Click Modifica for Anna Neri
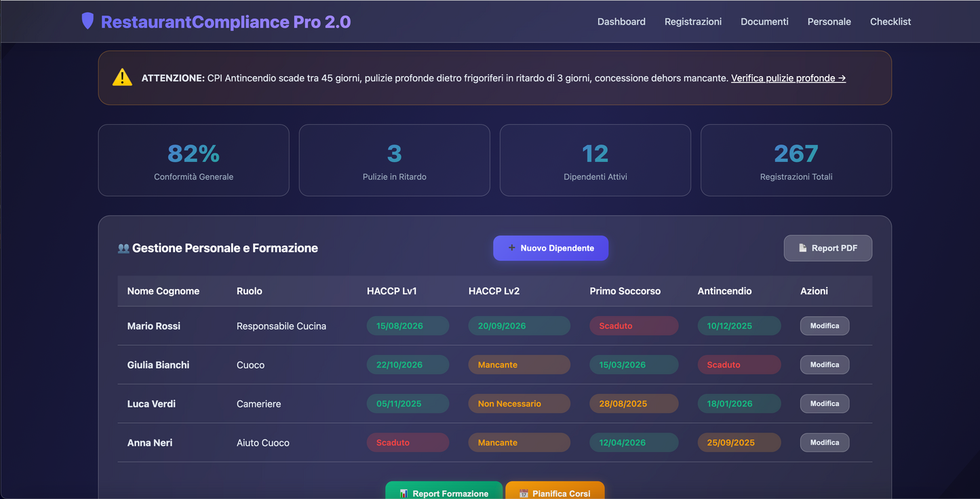980x499 pixels. 825,442
